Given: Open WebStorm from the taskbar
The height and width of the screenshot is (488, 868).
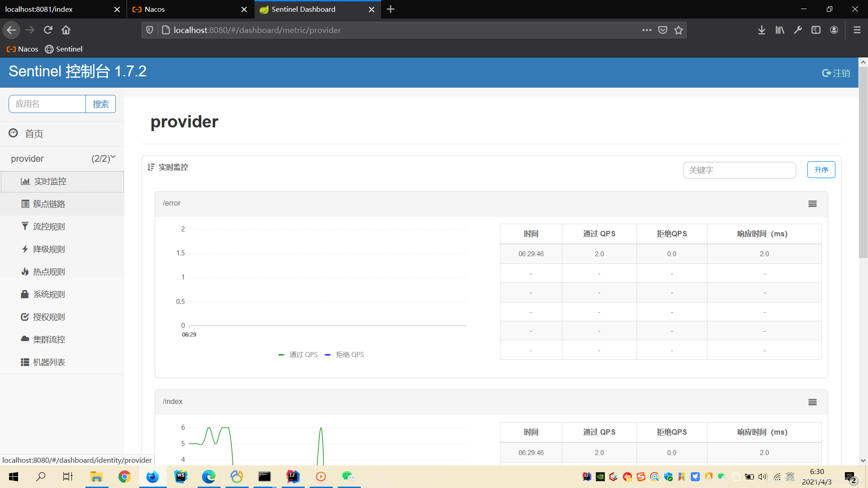Looking at the screenshot, I should (x=180, y=477).
